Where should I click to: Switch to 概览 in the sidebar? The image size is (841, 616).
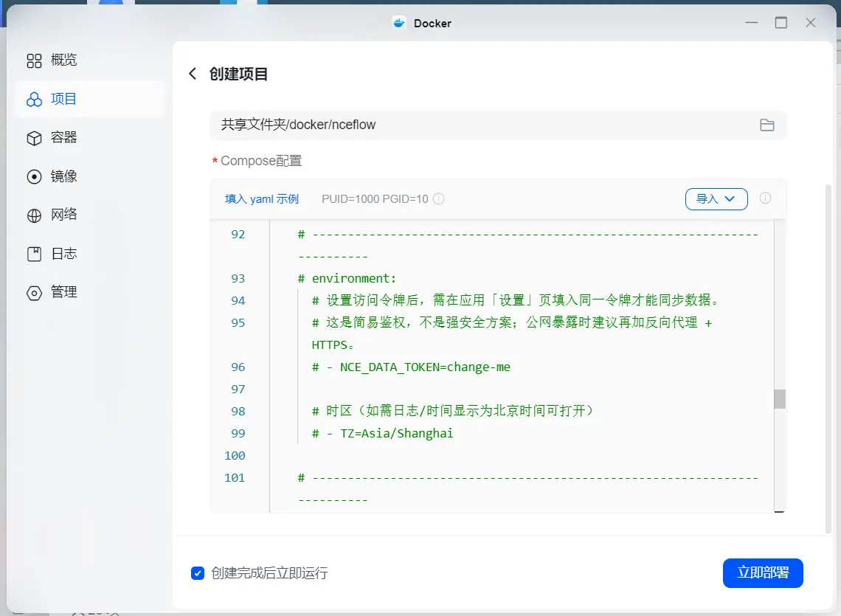[x=89, y=60]
